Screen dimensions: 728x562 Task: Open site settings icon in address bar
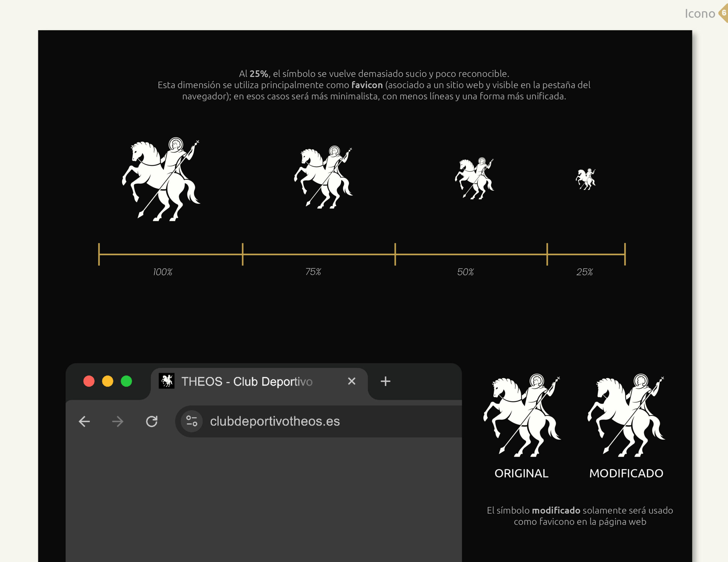192,421
